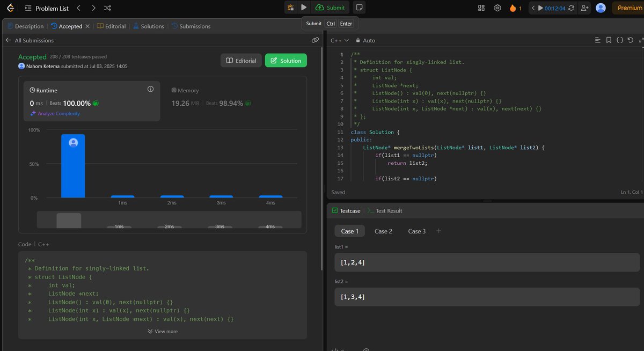Switch to the Editorial tab

pos(112,26)
